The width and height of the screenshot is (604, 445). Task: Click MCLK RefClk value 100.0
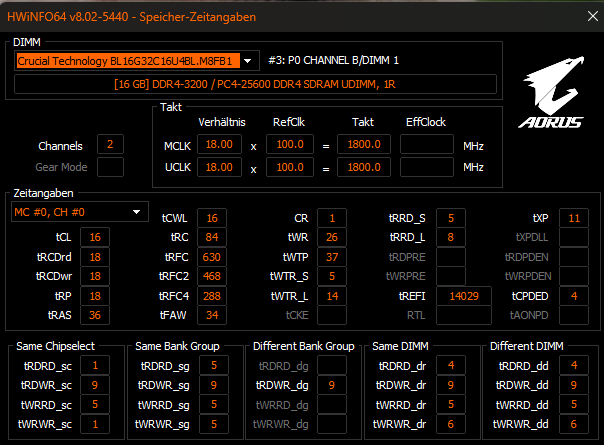[290, 144]
